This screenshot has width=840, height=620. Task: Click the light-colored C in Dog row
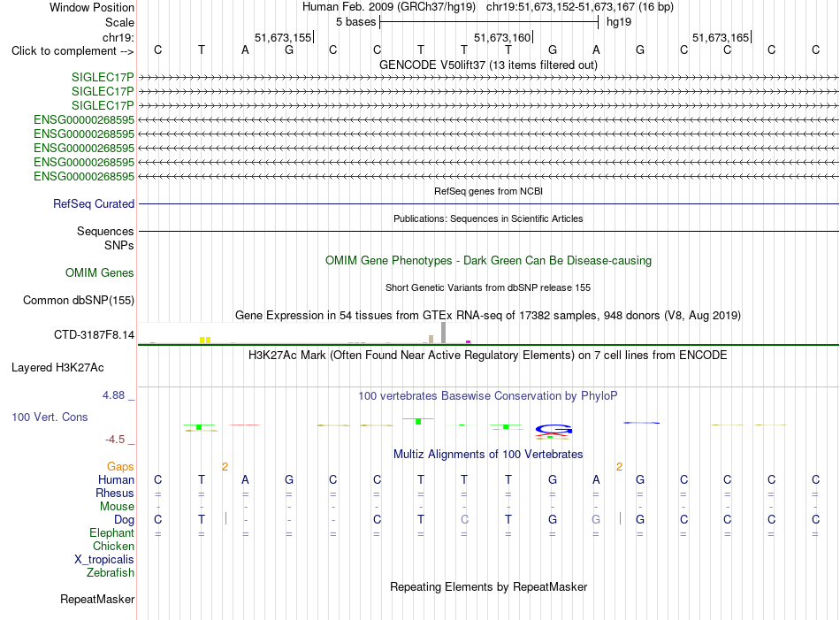click(464, 519)
